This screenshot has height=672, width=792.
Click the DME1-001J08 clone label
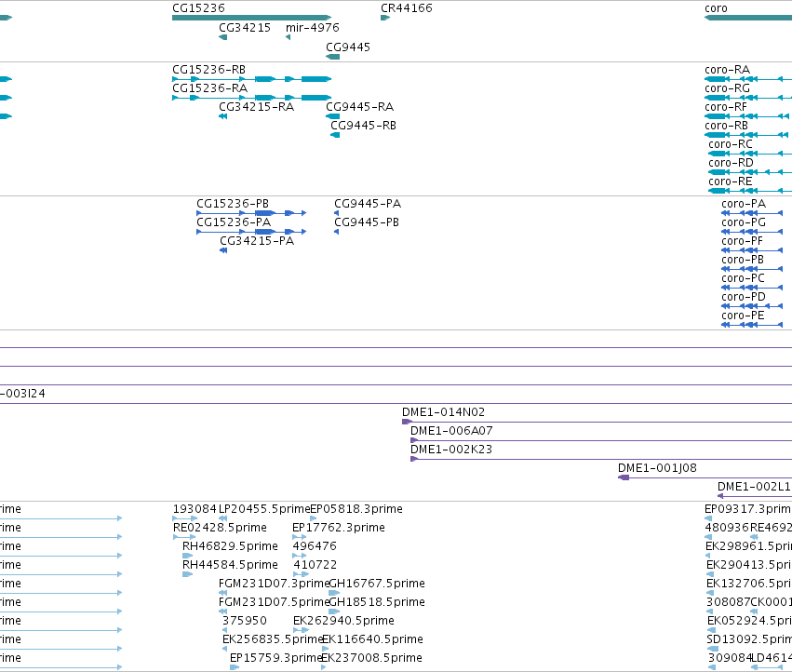(x=657, y=469)
